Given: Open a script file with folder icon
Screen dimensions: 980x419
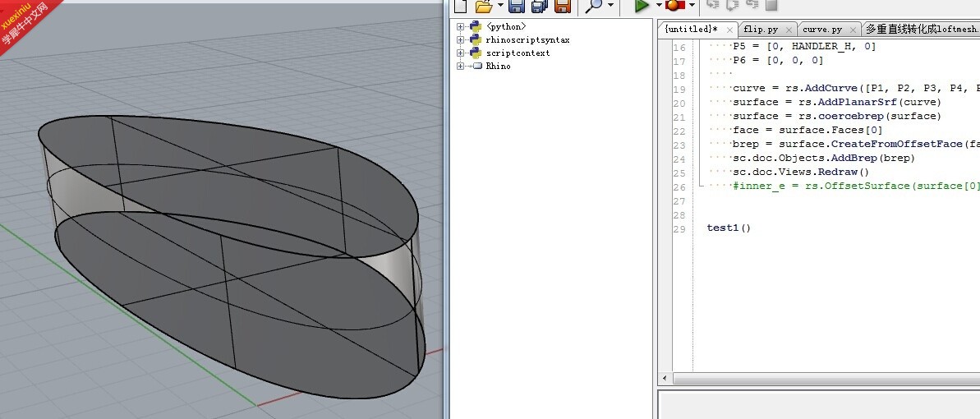Looking at the screenshot, I should (483, 6).
